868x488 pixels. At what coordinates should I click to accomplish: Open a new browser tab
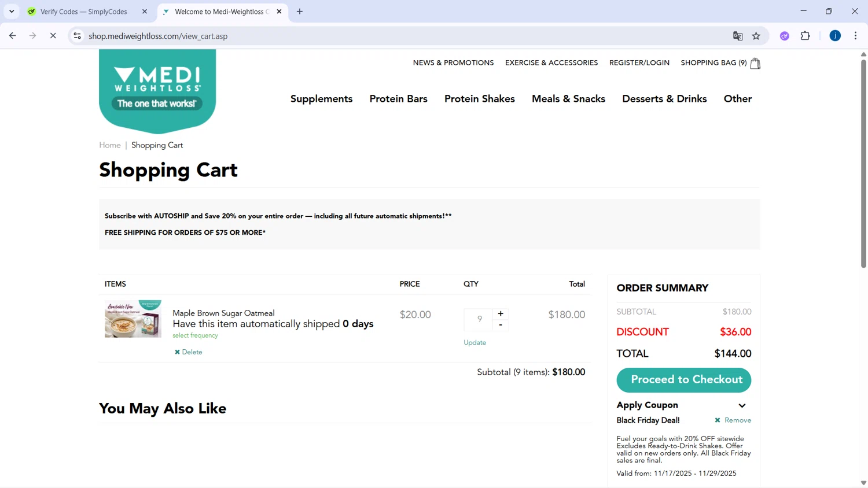[300, 12]
